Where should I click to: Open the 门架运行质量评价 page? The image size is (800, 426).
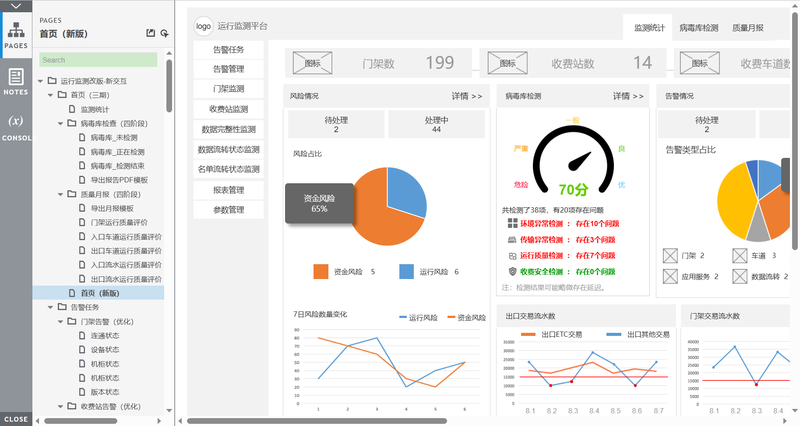pos(119,222)
